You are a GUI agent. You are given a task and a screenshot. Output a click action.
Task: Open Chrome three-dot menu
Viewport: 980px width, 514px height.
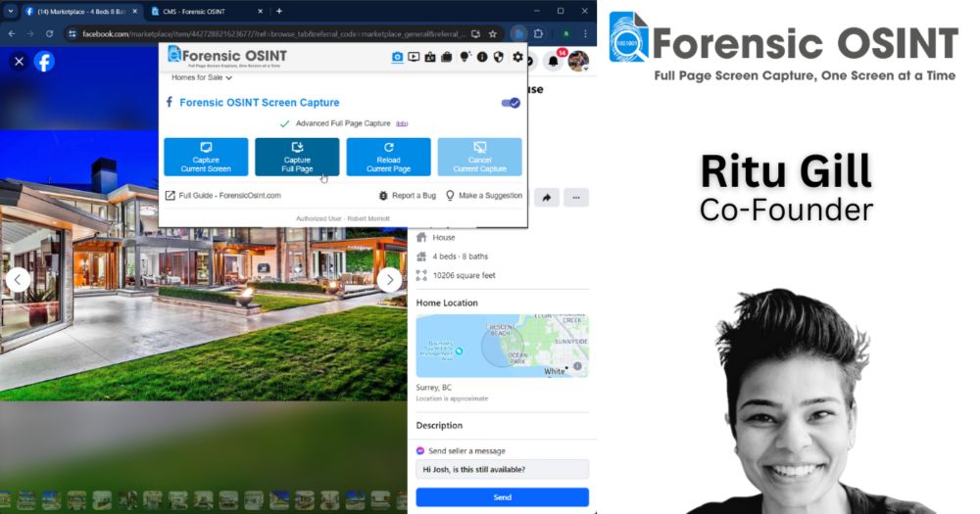pos(585,33)
